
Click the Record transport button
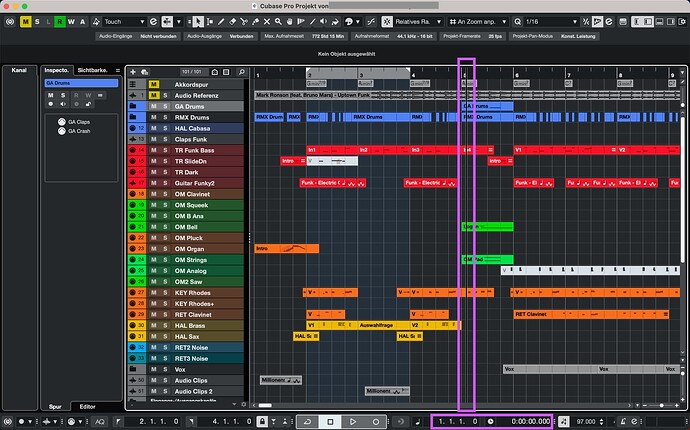pos(376,422)
